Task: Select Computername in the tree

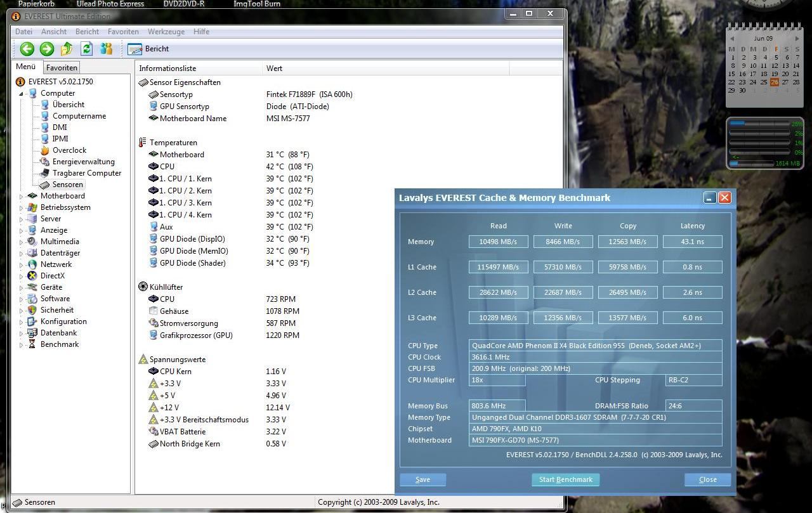Action: (79, 116)
